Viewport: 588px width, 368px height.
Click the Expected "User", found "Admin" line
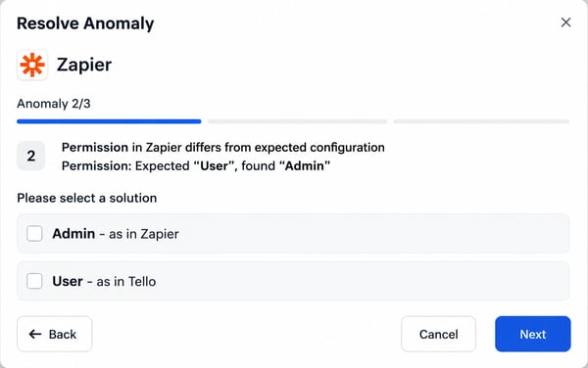click(196, 165)
